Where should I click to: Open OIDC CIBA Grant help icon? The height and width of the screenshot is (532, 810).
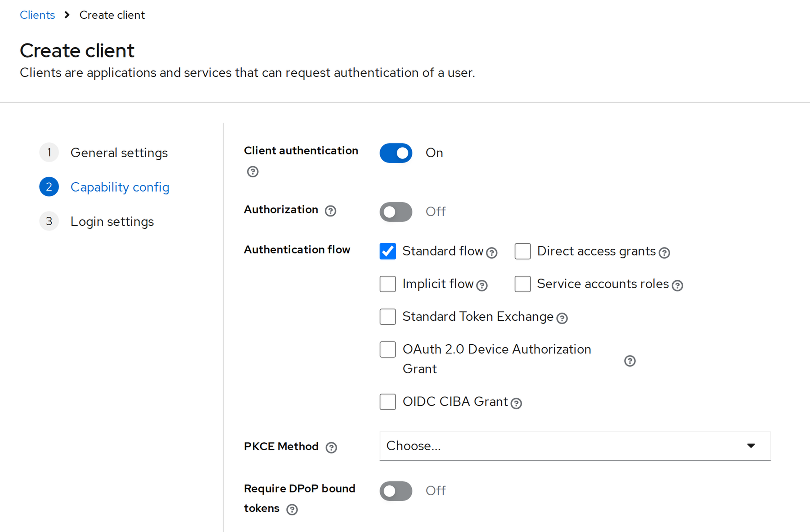(x=516, y=403)
